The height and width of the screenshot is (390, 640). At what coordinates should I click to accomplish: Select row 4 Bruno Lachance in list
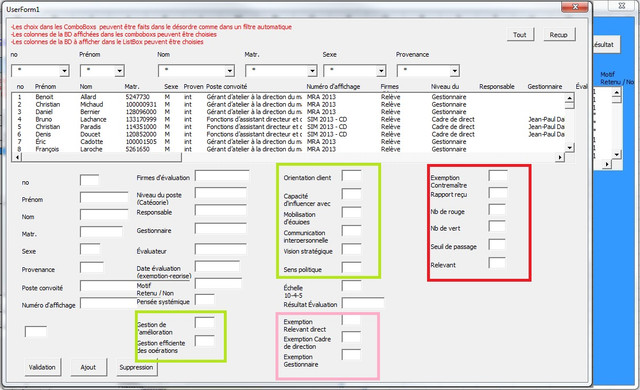coord(288,120)
